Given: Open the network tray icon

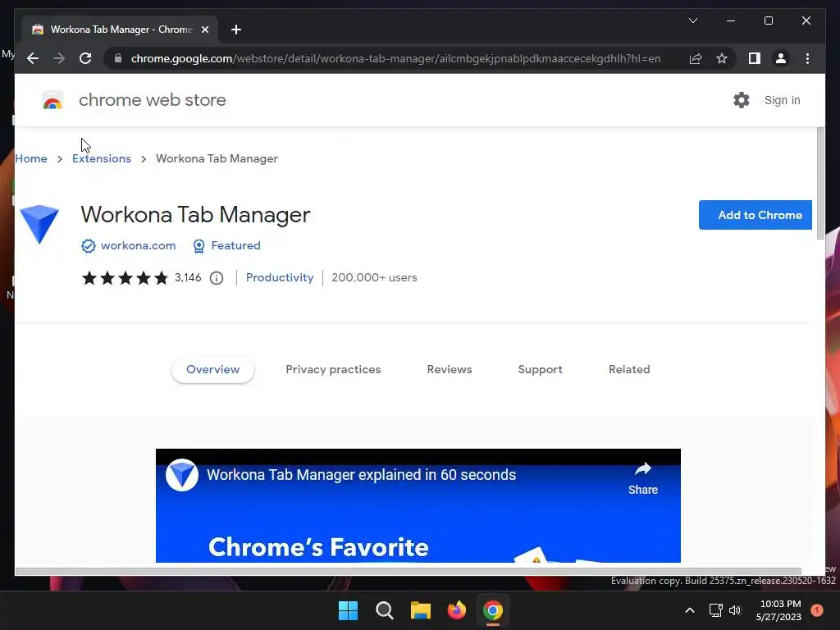Looking at the screenshot, I should 715,610.
